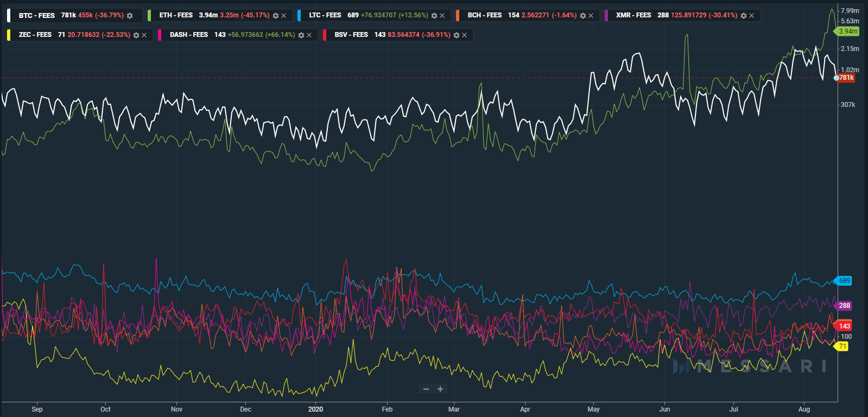
Task: Zoom in chart with plus button
Action: (440, 389)
